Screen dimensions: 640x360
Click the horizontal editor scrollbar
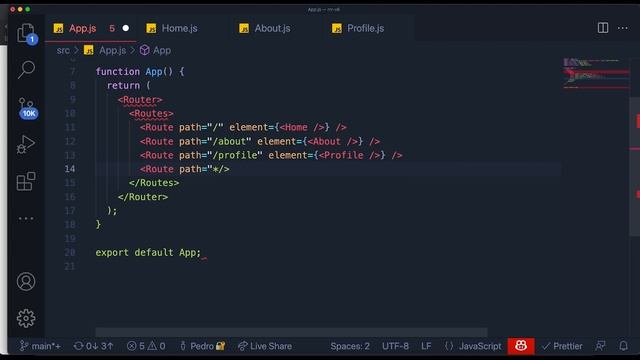(291, 332)
